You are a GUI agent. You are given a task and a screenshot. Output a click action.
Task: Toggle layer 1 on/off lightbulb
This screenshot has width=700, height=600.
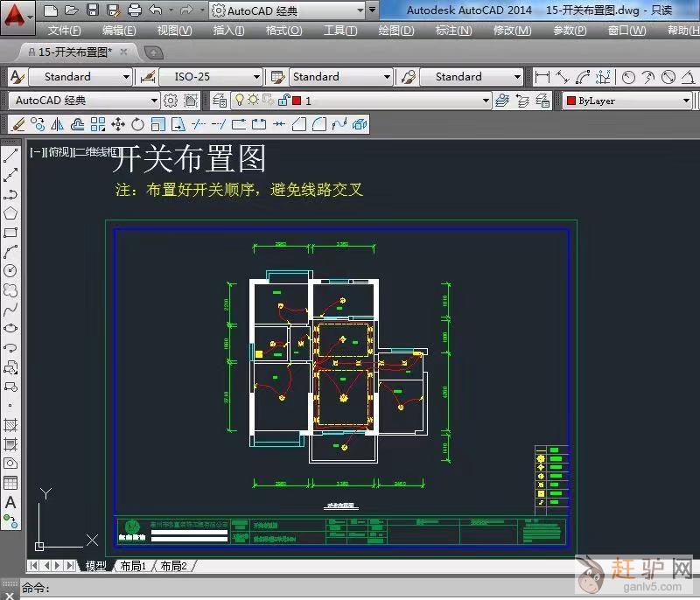240,101
